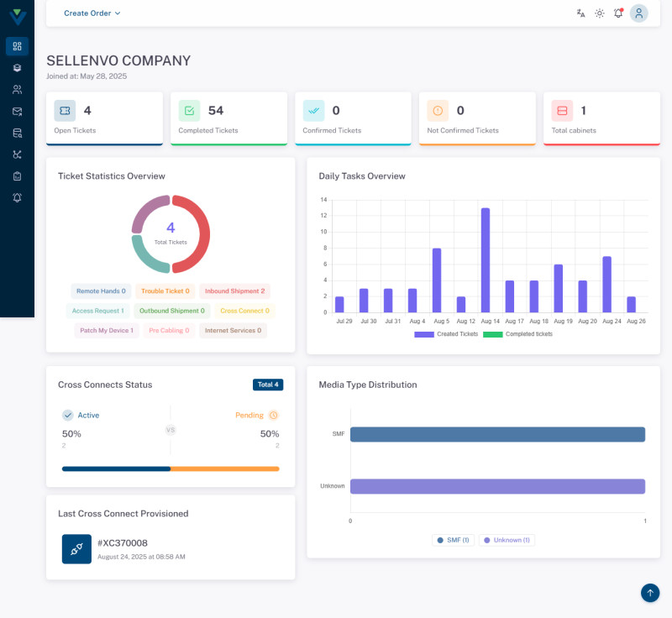Click the Inbound Shipment 2 tag
672x618 pixels.
pyautogui.click(x=234, y=291)
